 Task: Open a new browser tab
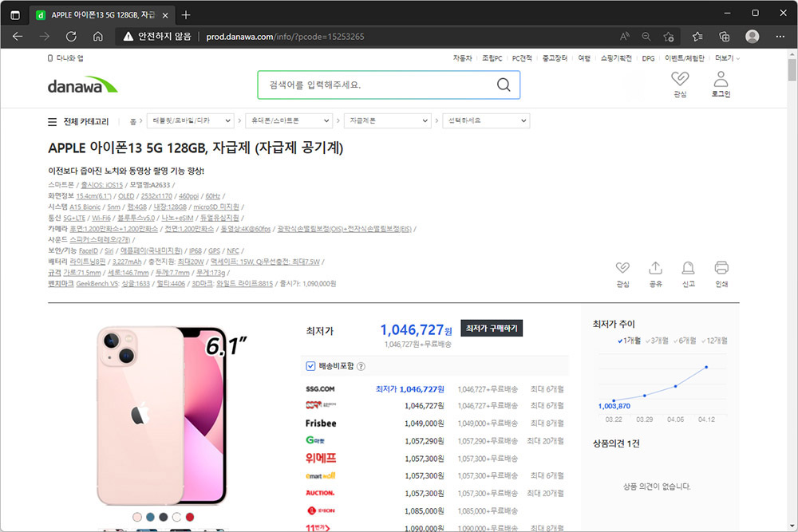186,14
